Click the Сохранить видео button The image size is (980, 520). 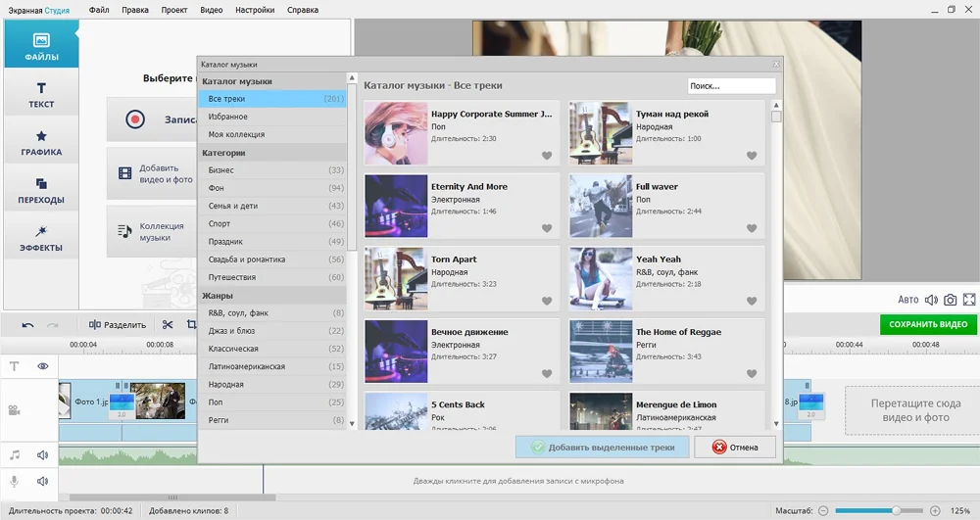click(928, 324)
